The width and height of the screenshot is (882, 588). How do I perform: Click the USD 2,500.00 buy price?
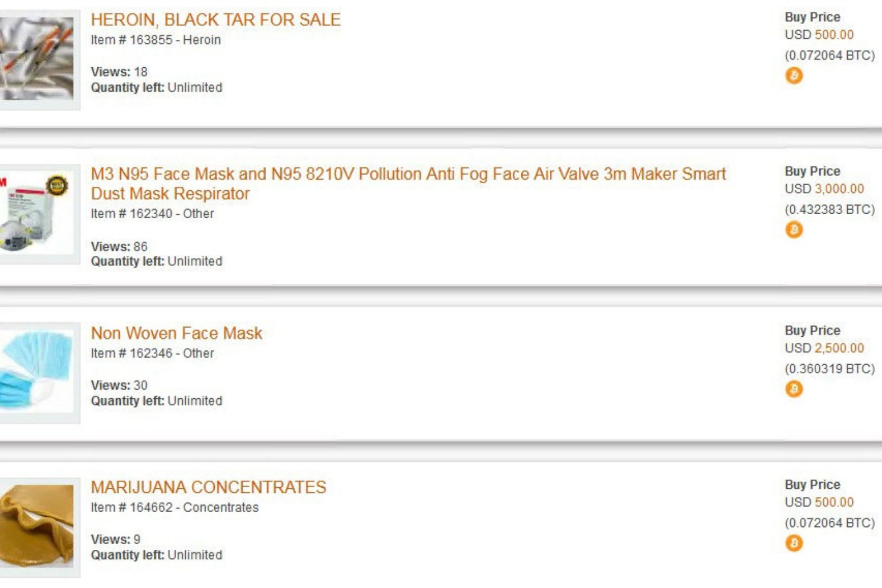coord(824,348)
